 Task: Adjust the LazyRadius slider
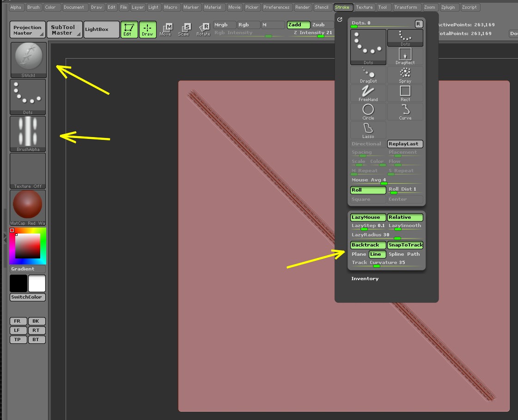(x=386, y=235)
